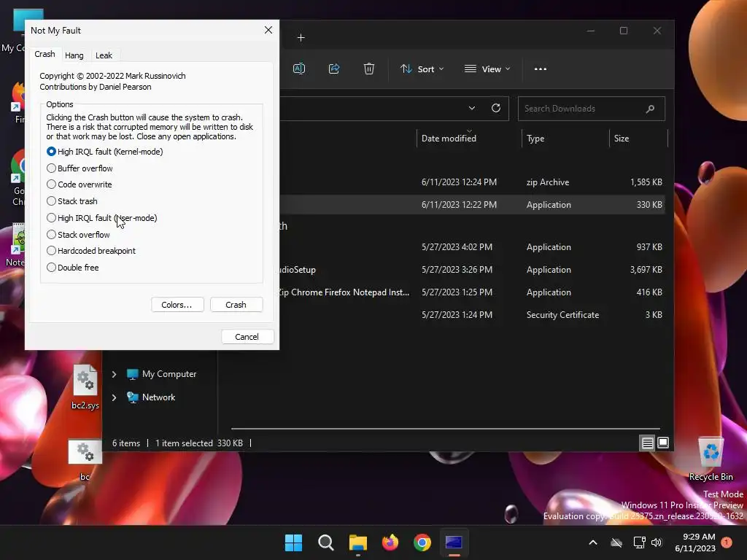Add a new tab in File Explorer
747x560 pixels.
301,38
